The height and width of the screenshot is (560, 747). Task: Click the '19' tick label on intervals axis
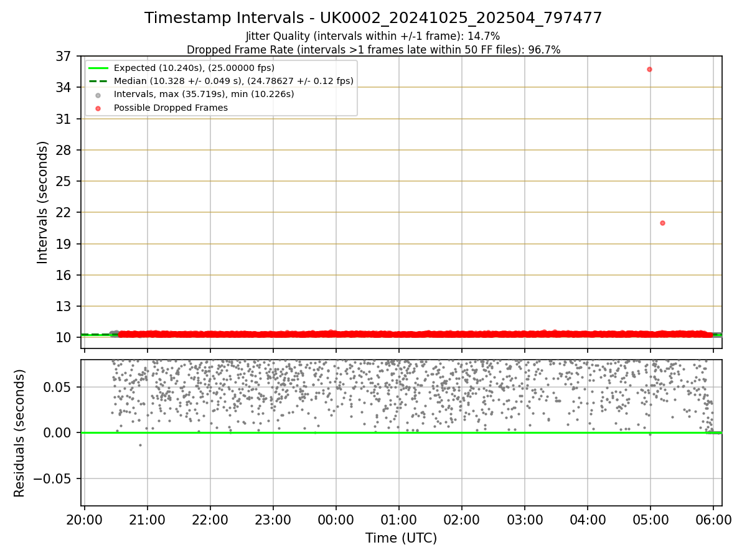pyautogui.click(x=63, y=244)
